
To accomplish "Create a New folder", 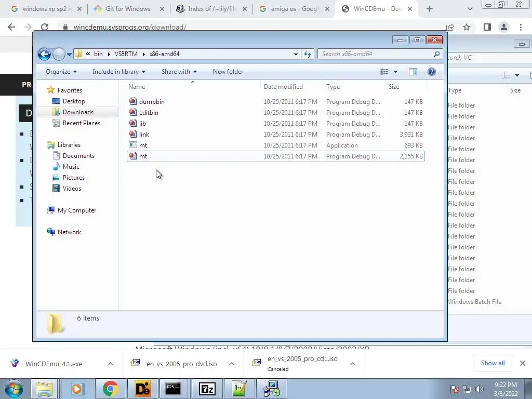I will pyautogui.click(x=228, y=72).
